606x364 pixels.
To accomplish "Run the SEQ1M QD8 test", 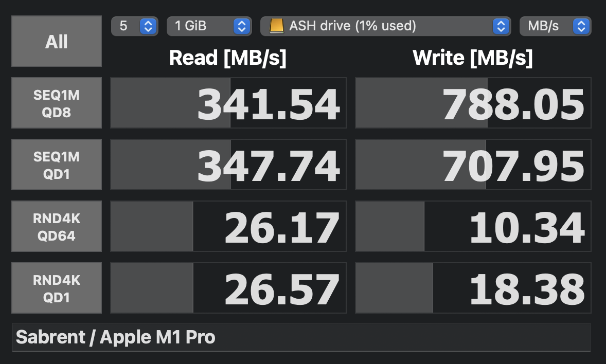I will tap(57, 103).
